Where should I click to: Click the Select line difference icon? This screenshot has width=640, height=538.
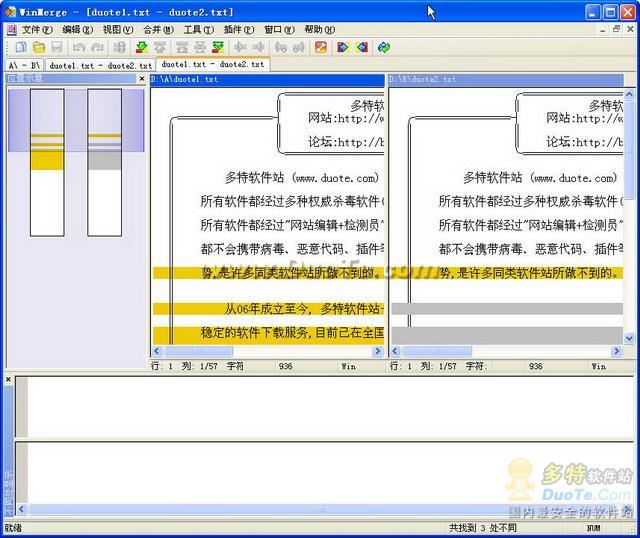(x=119, y=47)
